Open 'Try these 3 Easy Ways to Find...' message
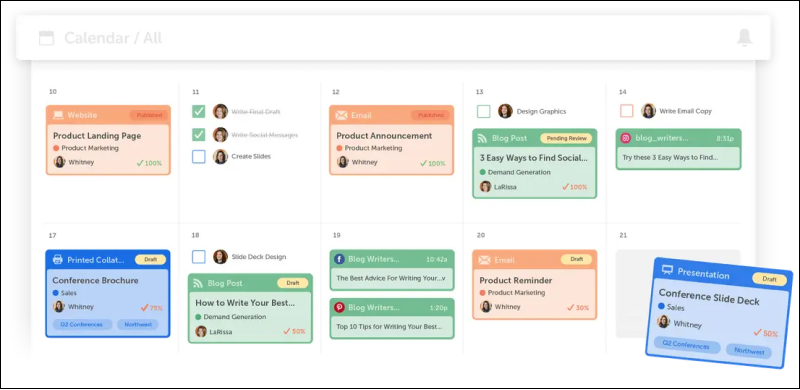This screenshot has height=390, width=800. click(x=670, y=157)
